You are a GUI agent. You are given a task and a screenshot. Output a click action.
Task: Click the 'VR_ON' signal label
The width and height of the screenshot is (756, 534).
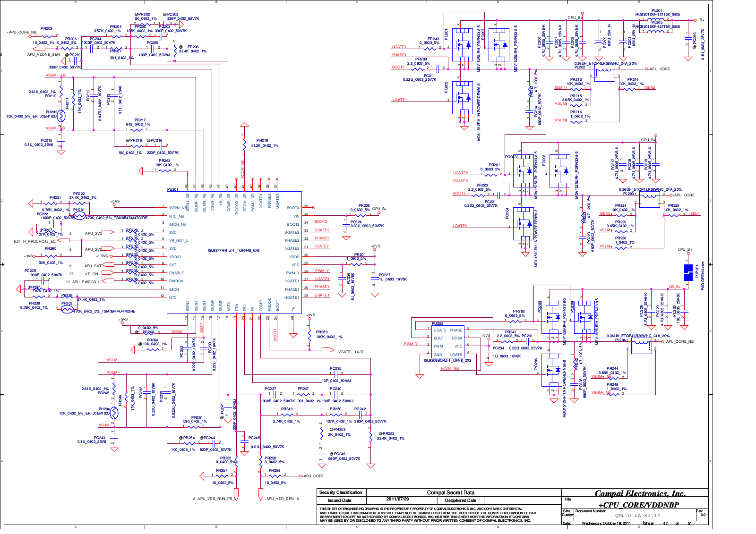coord(92,274)
